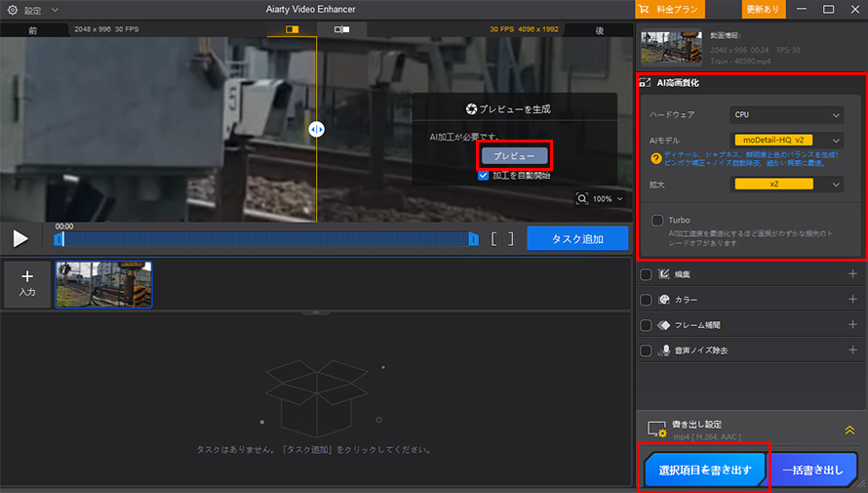This screenshot has height=493, width=868.
Task: Click the フレーム補間 icon
Action: 664,325
